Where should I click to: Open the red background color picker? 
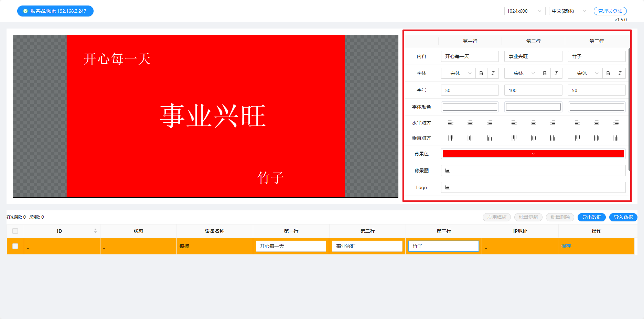pos(533,154)
